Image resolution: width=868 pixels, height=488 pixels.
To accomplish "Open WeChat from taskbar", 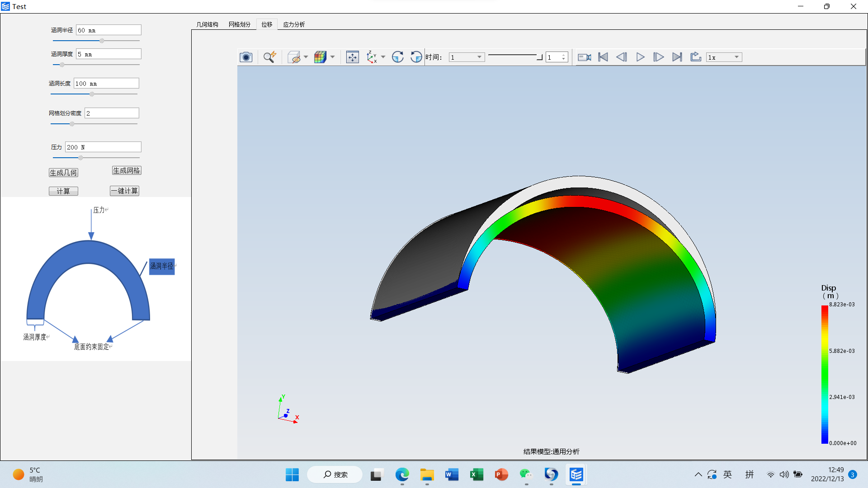I will [526, 474].
